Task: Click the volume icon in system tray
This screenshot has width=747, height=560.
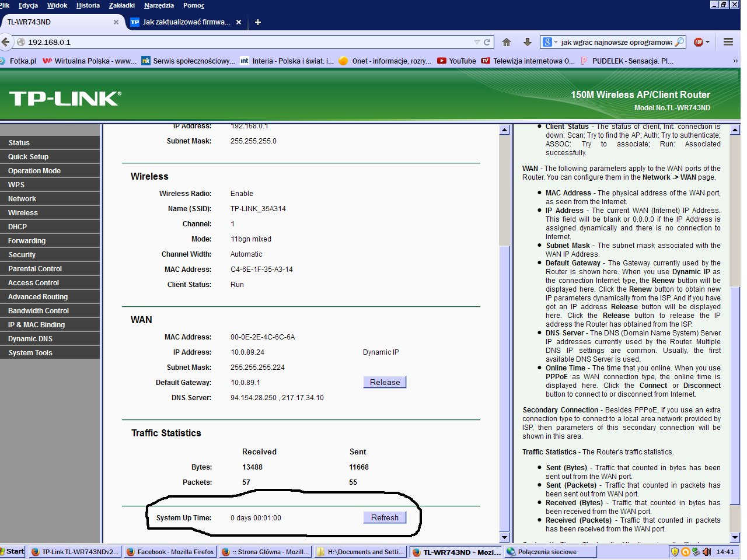Action: coord(707,552)
